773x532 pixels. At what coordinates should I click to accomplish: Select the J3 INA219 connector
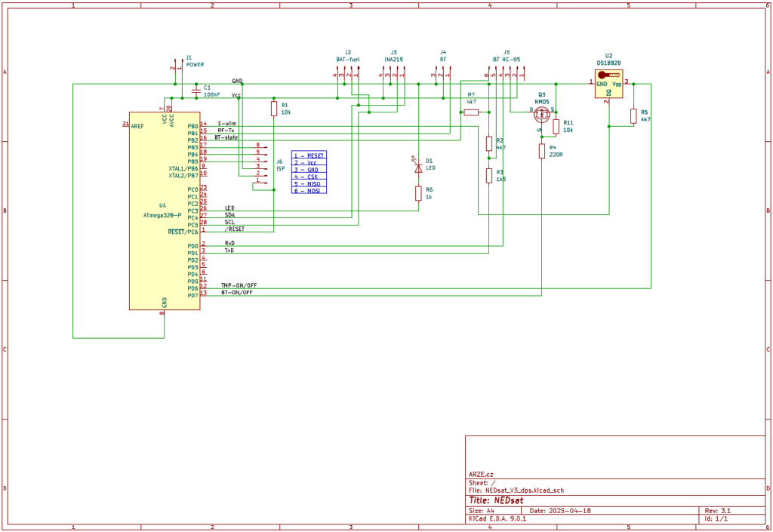click(393, 73)
